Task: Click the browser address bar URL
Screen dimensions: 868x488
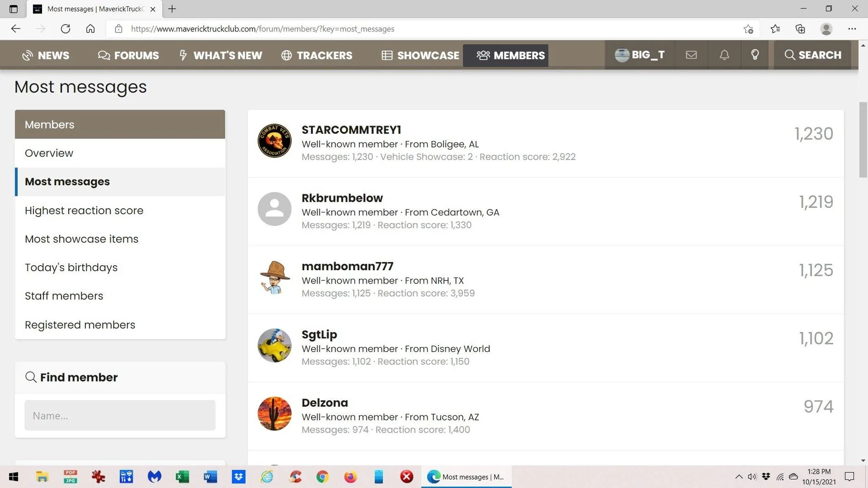Action: click(x=262, y=29)
